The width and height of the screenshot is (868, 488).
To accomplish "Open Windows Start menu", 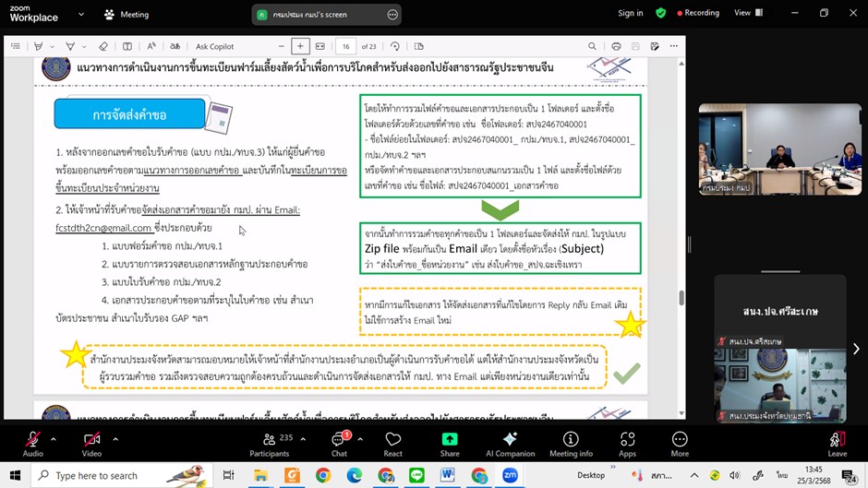I will [x=15, y=475].
